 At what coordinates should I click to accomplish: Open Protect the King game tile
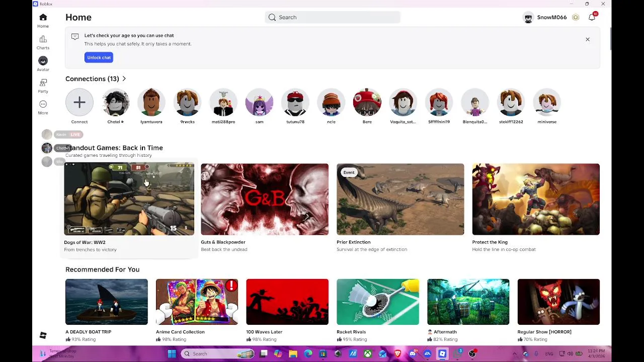click(x=536, y=199)
